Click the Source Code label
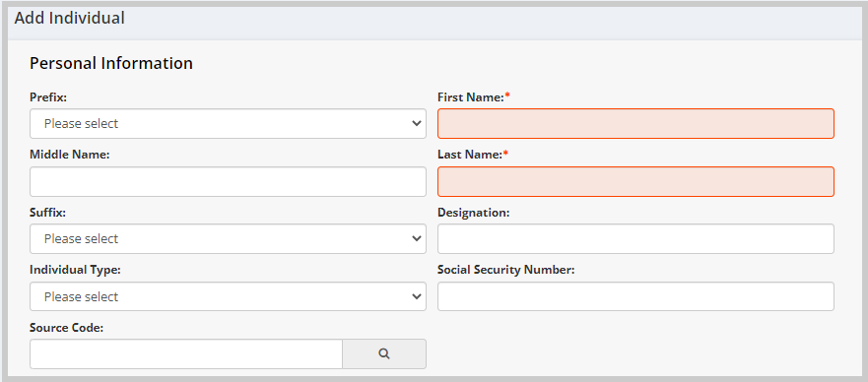Screen dimensions: 868x382 pyautogui.click(x=67, y=328)
